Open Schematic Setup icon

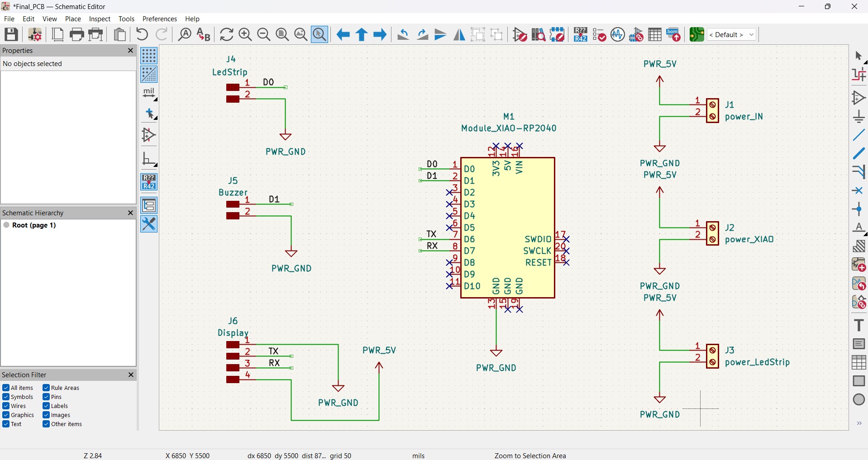pos(35,34)
